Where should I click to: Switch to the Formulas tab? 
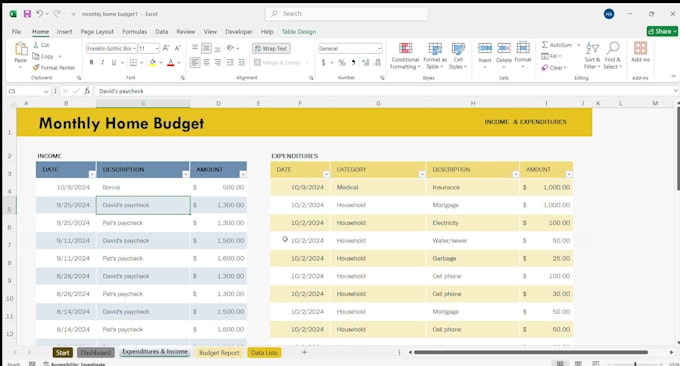coord(134,32)
